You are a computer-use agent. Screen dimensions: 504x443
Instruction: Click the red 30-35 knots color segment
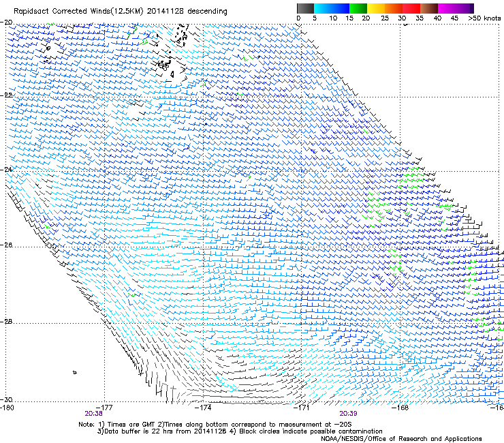(x=411, y=8)
